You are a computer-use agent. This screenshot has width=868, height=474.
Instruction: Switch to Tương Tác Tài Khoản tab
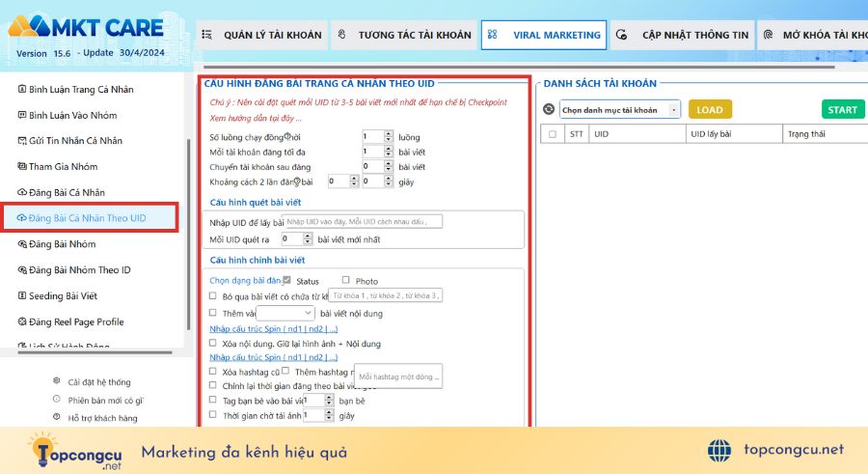pyautogui.click(x=404, y=35)
